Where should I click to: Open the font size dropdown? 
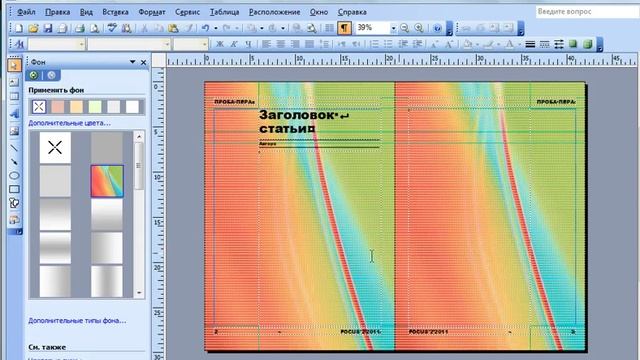[x=204, y=44]
